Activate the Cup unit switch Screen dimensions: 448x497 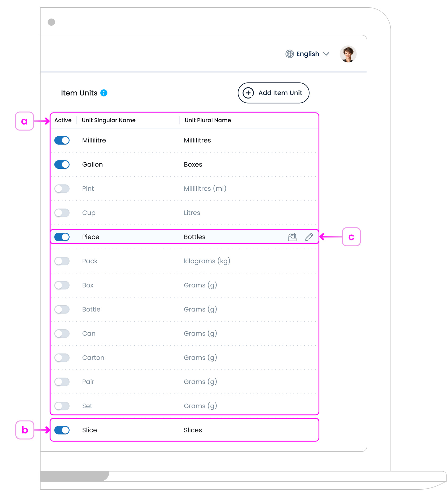click(x=62, y=213)
